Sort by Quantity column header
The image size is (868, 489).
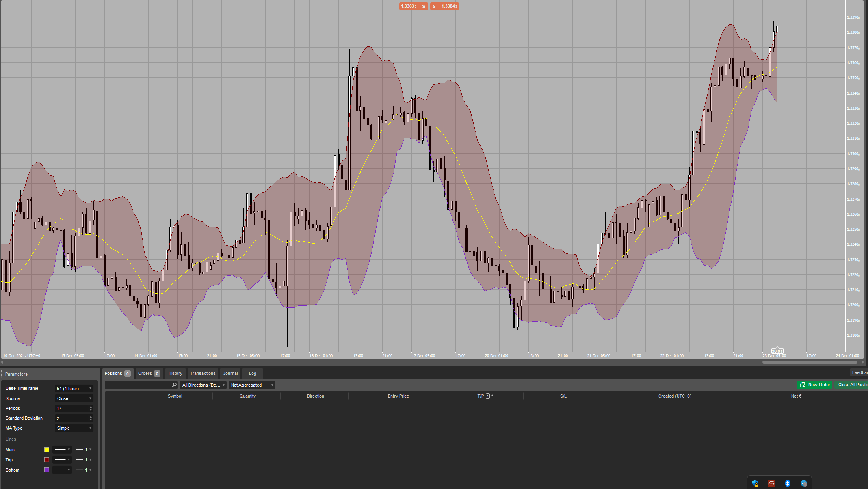pyautogui.click(x=248, y=396)
